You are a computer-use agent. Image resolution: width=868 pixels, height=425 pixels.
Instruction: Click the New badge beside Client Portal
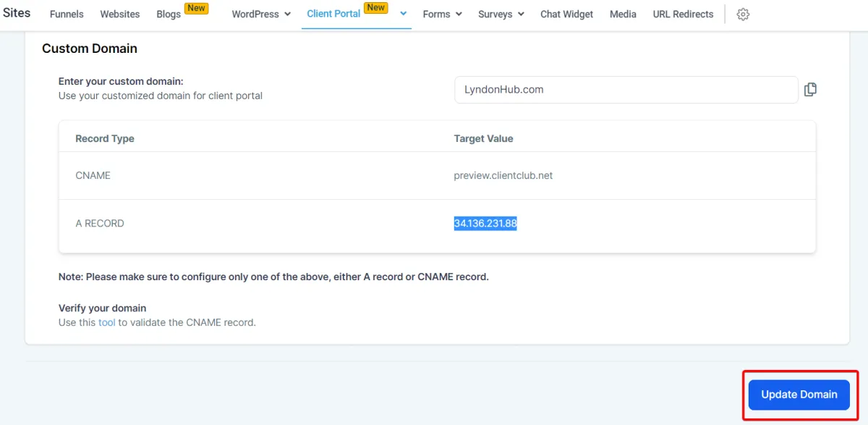(375, 8)
